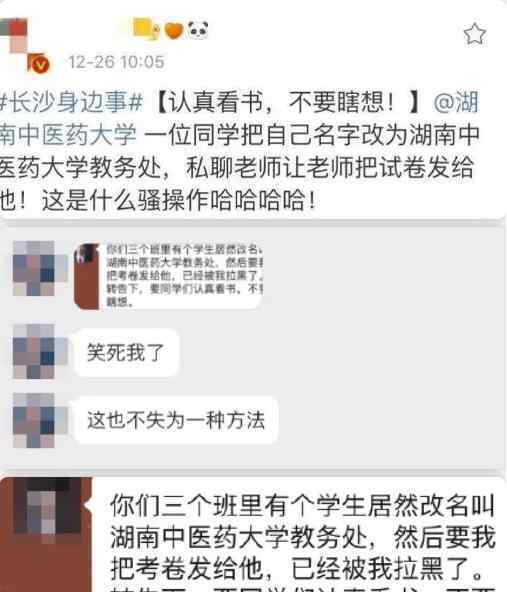Tap the favorite star icon
The height and width of the screenshot is (592, 507).
click(x=474, y=34)
